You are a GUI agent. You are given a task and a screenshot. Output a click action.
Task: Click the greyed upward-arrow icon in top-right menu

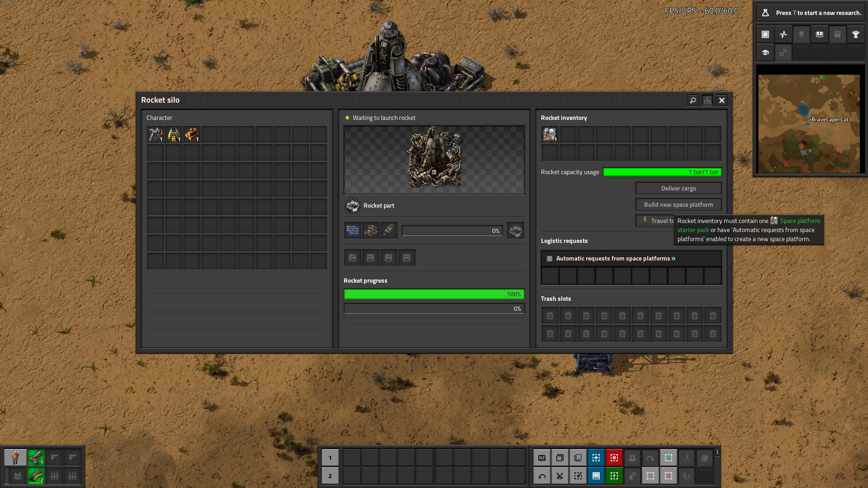tap(802, 34)
